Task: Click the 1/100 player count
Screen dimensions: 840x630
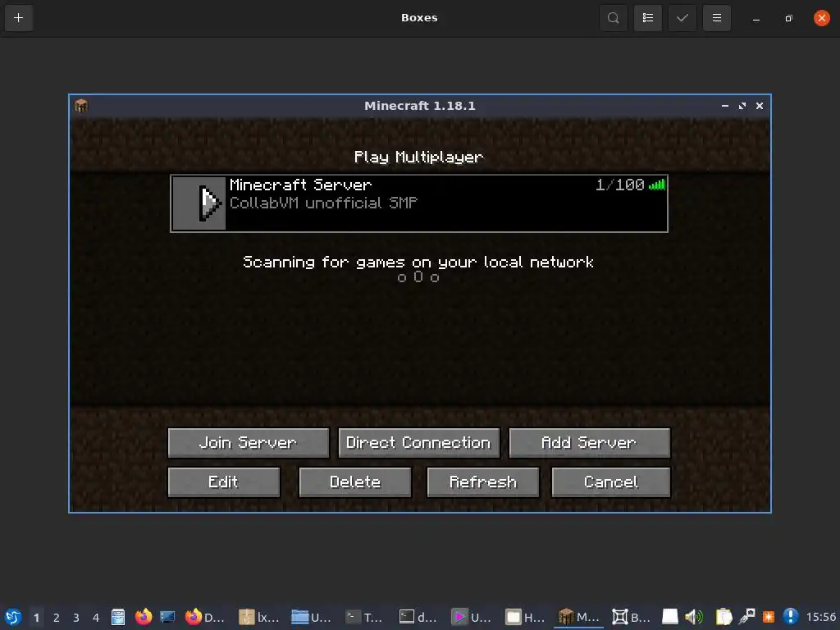Action: pos(620,185)
